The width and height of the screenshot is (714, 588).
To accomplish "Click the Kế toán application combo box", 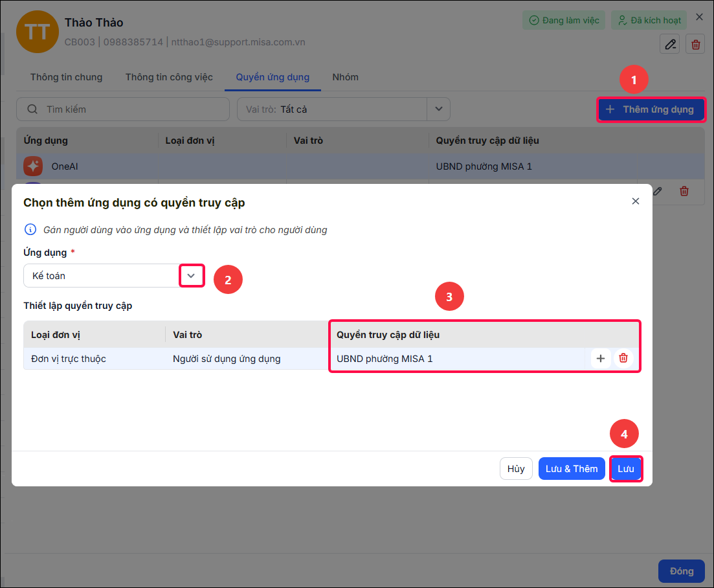I will coord(114,276).
